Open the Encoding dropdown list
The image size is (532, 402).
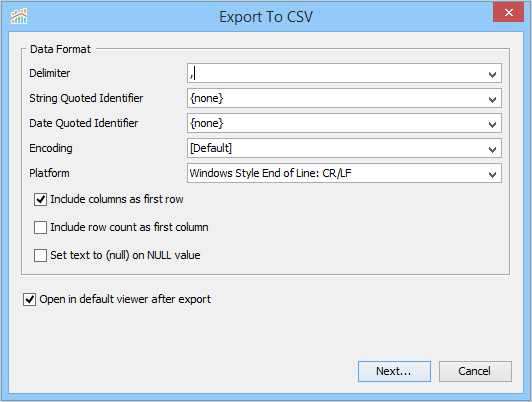tap(492, 149)
